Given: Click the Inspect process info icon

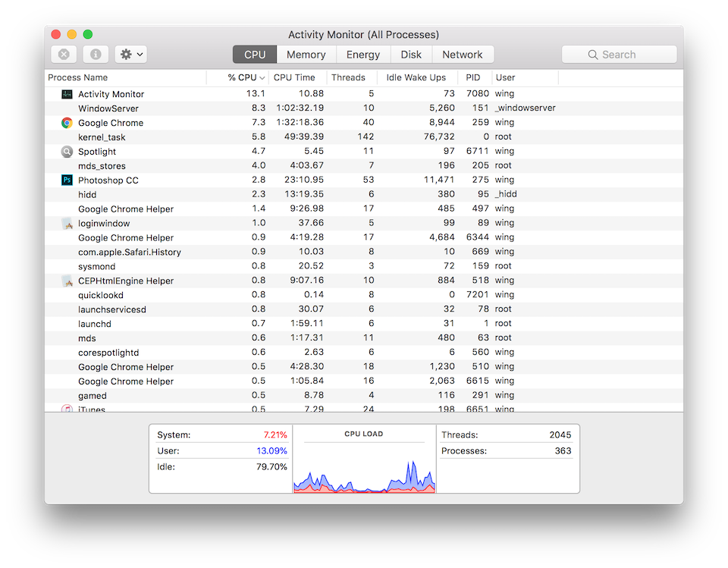Looking at the screenshot, I should pyautogui.click(x=96, y=55).
